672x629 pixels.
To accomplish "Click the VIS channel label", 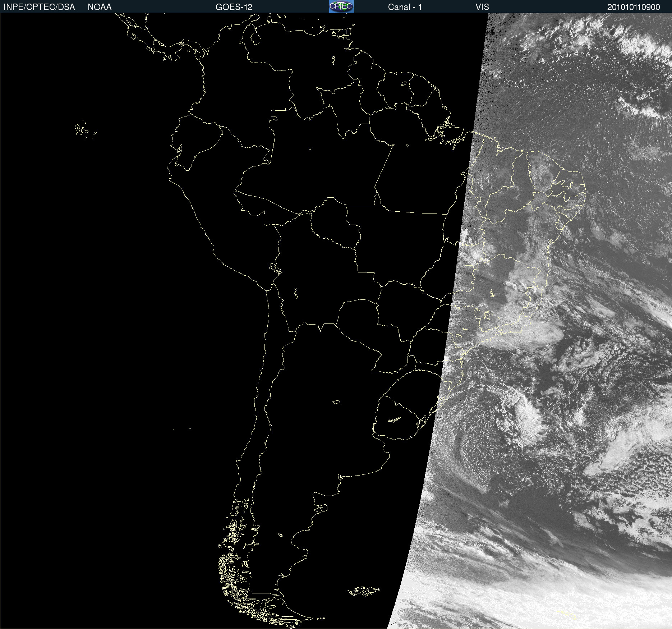I will [x=482, y=7].
